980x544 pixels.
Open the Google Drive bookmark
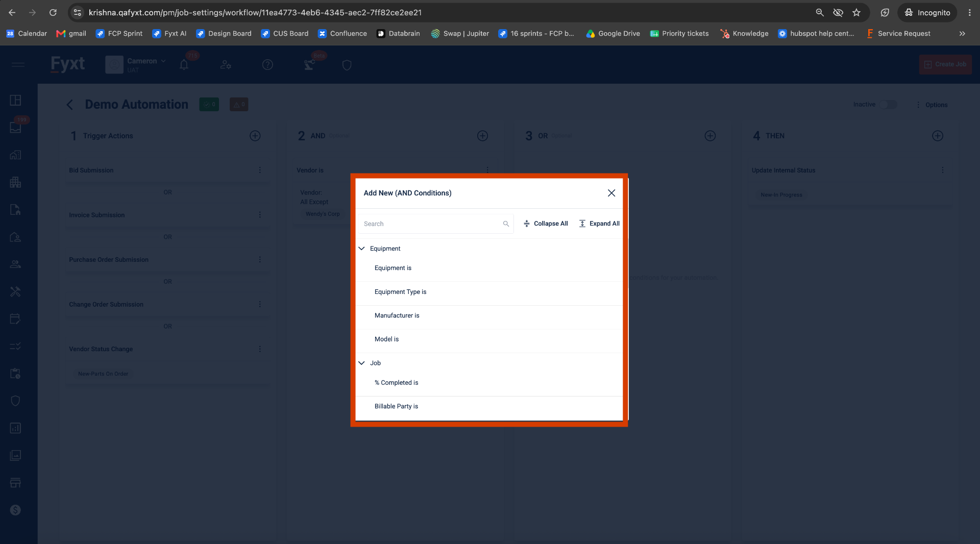click(613, 34)
